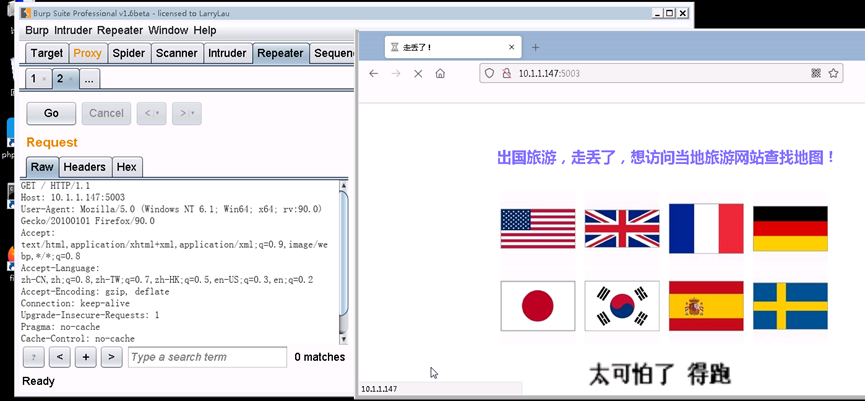Open the Repeater menu
Image resolution: width=865 pixels, height=401 pixels.
pos(120,30)
